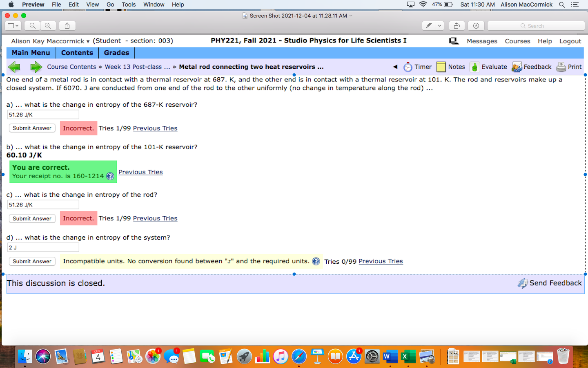Open the Tools menu

coord(129,4)
